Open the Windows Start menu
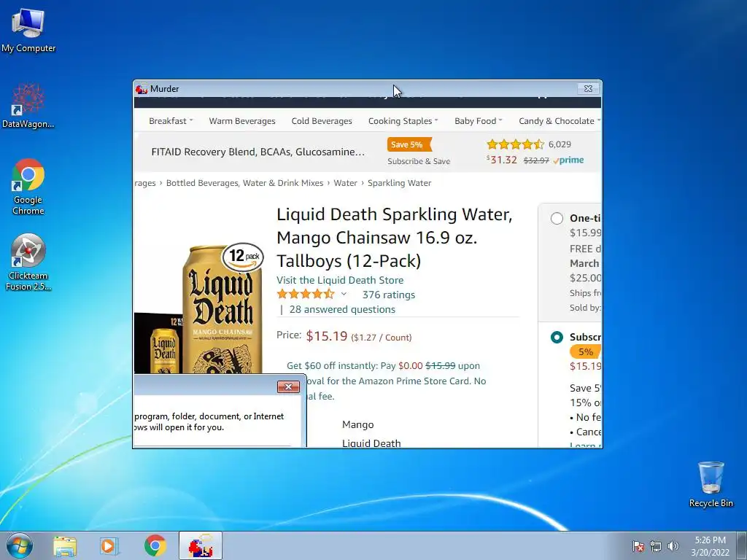Screen dimensions: 747x560 click(19, 545)
